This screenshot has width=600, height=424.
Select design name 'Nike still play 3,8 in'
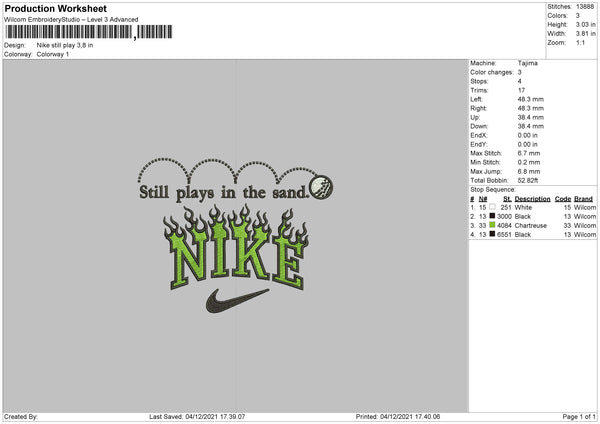[65, 45]
